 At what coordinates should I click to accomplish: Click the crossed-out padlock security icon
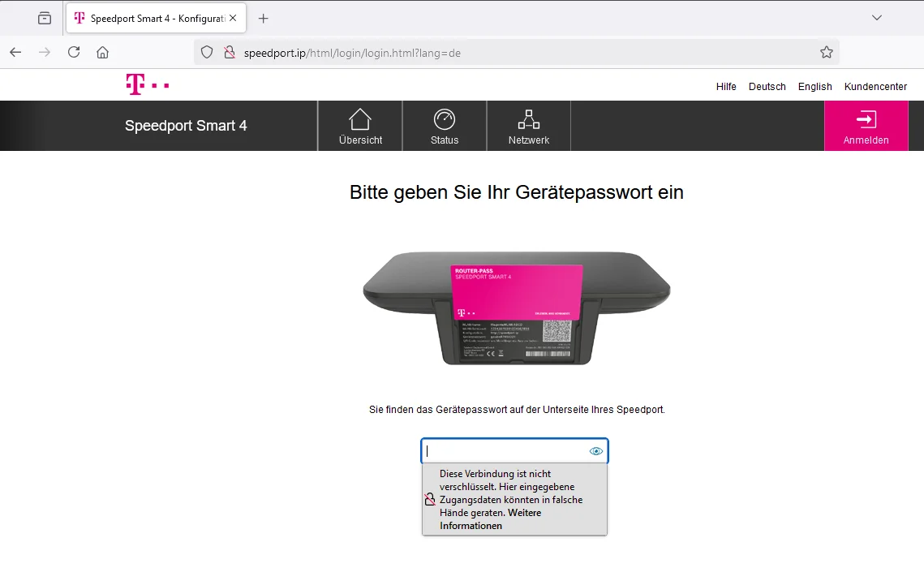pyautogui.click(x=229, y=51)
